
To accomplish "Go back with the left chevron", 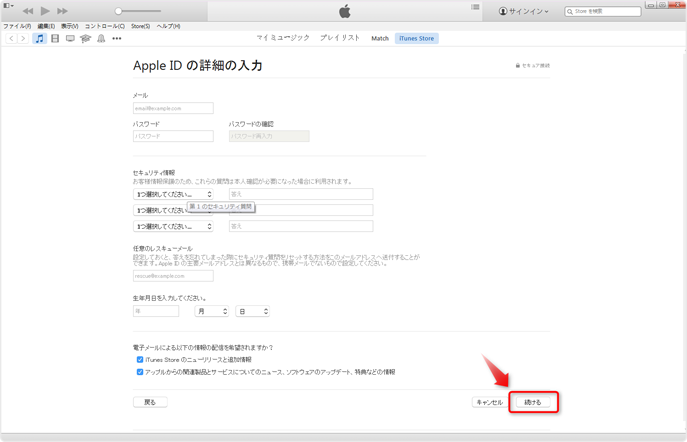I will 12,39.
